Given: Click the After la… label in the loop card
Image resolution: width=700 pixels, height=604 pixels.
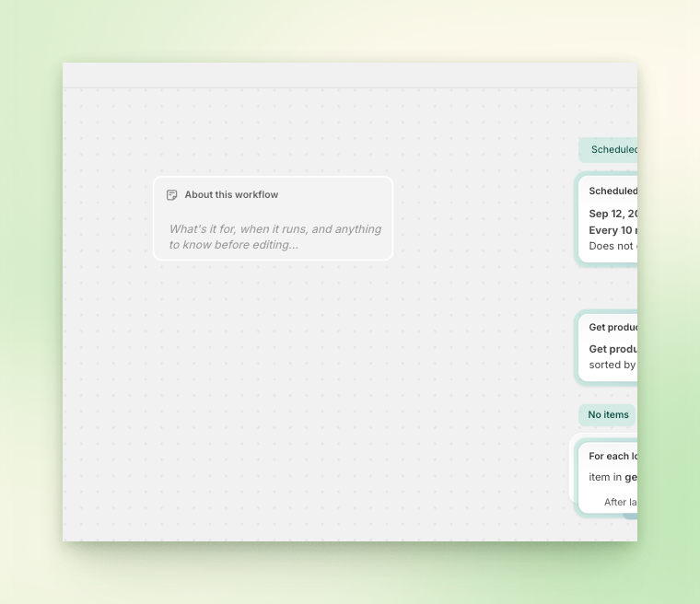Looking at the screenshot, I should pos(621,502).
